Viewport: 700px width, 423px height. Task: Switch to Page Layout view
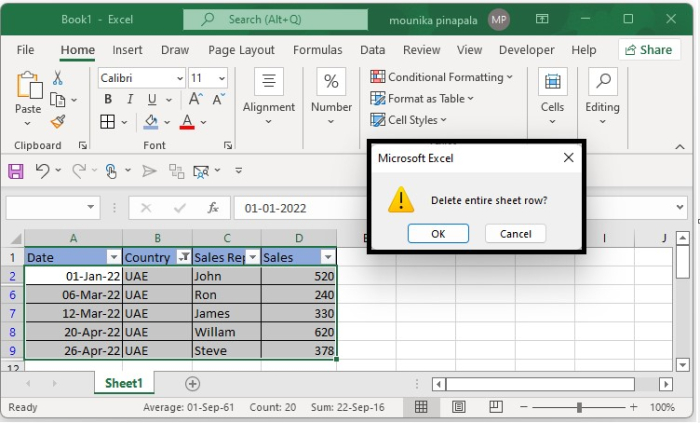click(458, 407)
